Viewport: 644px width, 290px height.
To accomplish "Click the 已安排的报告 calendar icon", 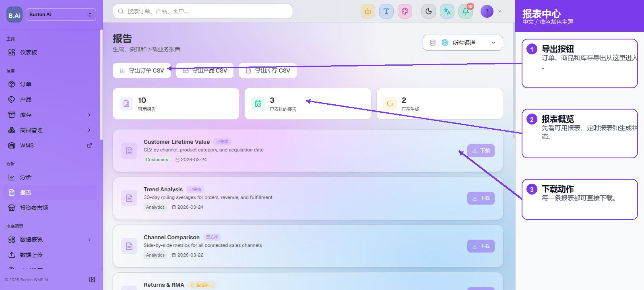I will point(258,104).
